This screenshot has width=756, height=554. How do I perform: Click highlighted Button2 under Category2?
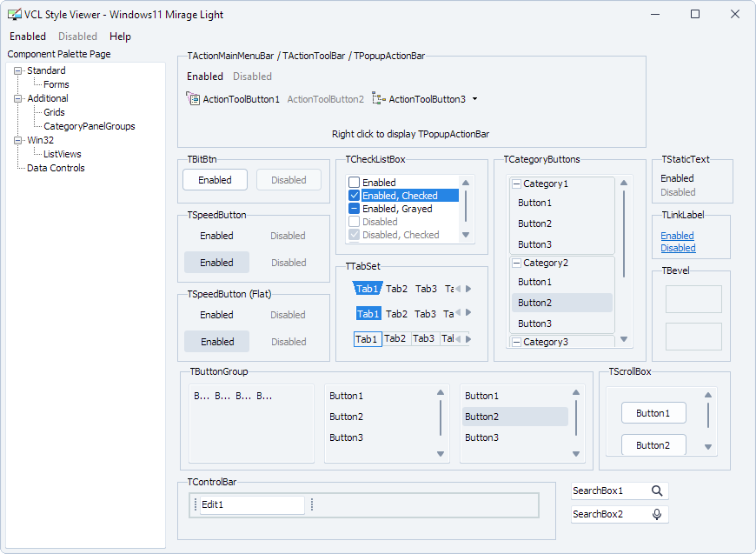[x=562, y=303]
